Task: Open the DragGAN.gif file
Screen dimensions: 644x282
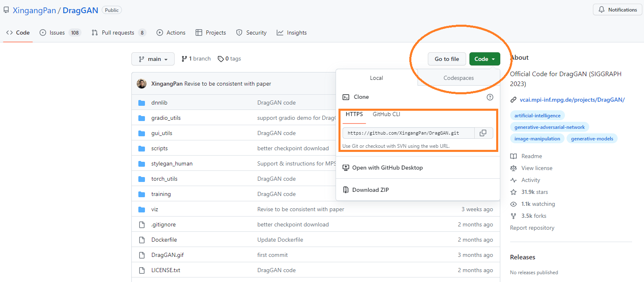Action: [x=168, y=255]
